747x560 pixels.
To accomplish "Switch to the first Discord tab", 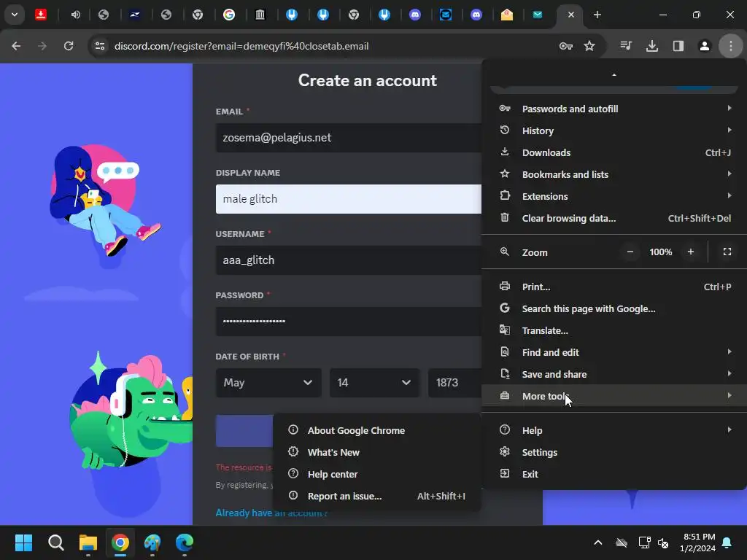I will coord(415,15).
